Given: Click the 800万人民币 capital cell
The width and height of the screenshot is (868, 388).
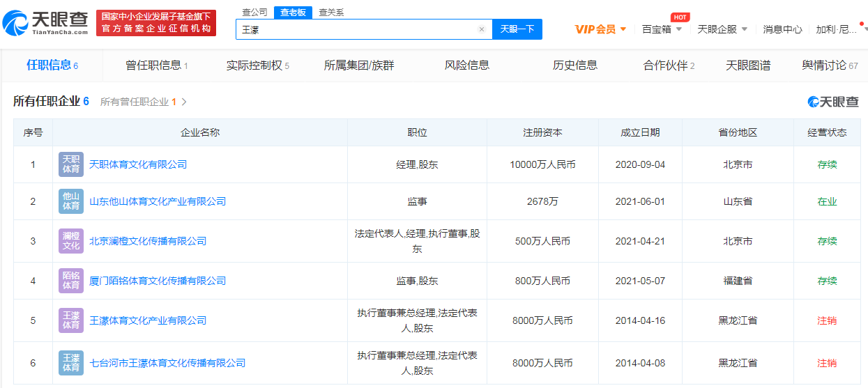Looking at the screenshot, I should coord(542,281).
